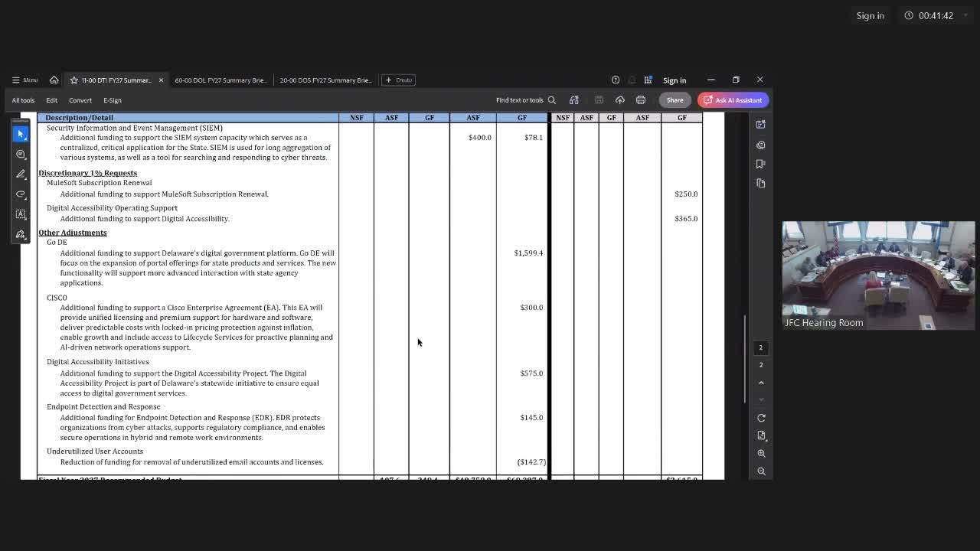Open the page display options icon
980x551 pixels.
[761, 435]
